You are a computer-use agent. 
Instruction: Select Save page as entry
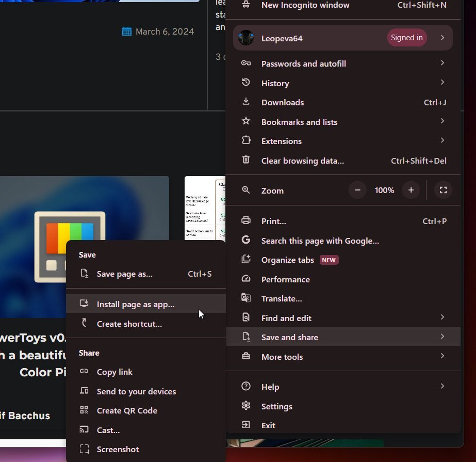pyautogui.click(x=146, y=274)
